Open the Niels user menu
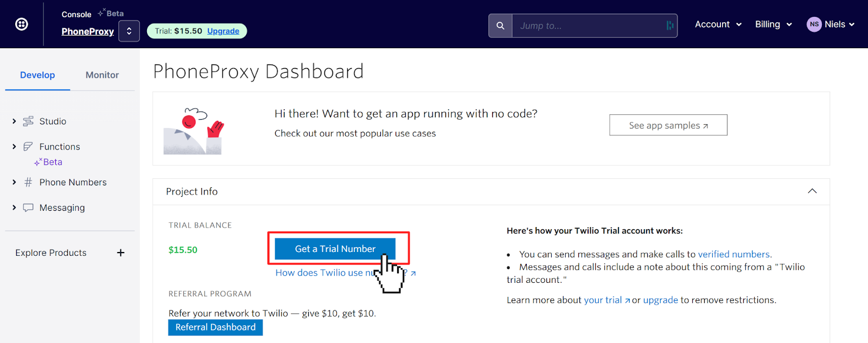Viewport: 868px width, 343px height. coord(831,24)
